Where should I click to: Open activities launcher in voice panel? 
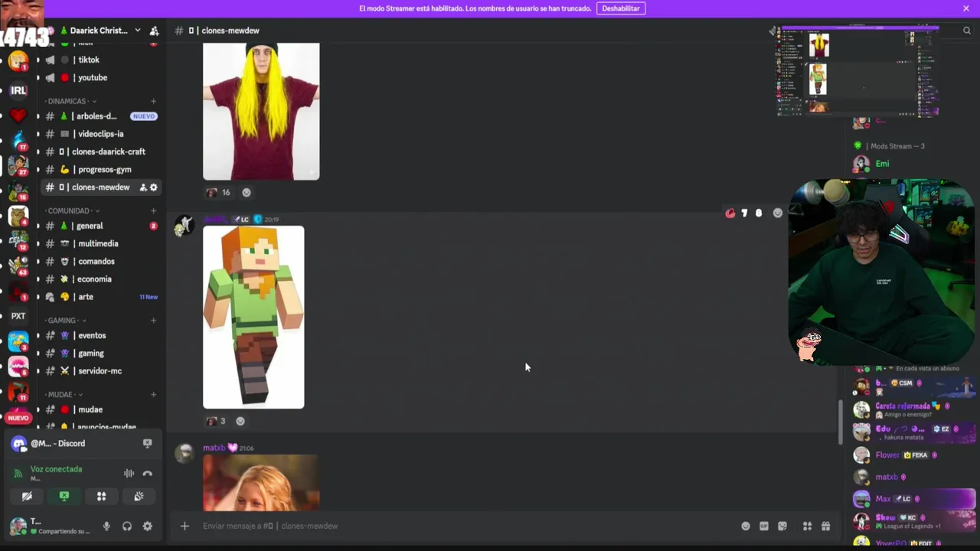point(101,496)
